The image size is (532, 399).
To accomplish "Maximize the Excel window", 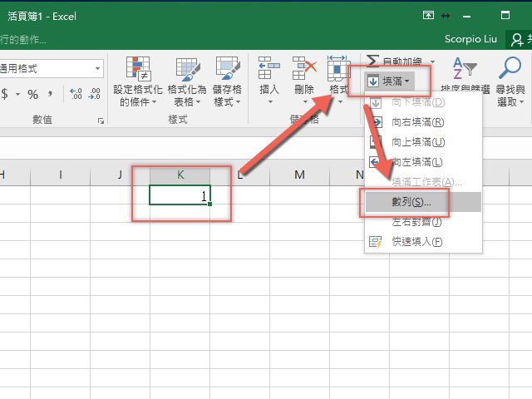I will (x=505, y=15).
